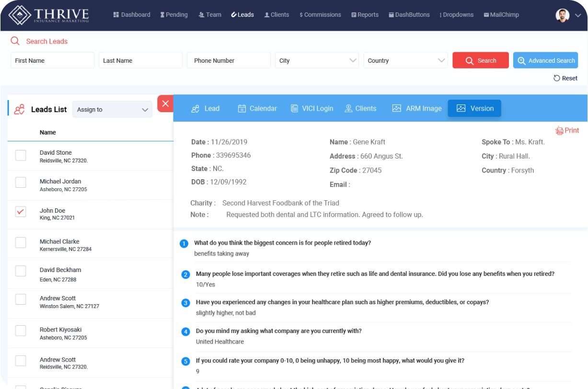Click the Name column header
Image resolution: width=588 pixels, height=389 pixels.
[x=48, y=132]
